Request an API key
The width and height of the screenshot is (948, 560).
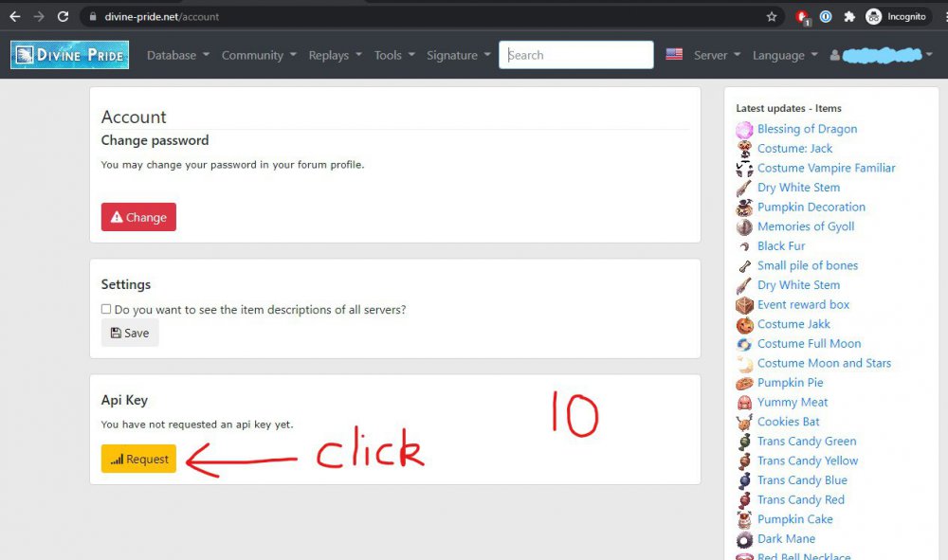tap(138, 459)
